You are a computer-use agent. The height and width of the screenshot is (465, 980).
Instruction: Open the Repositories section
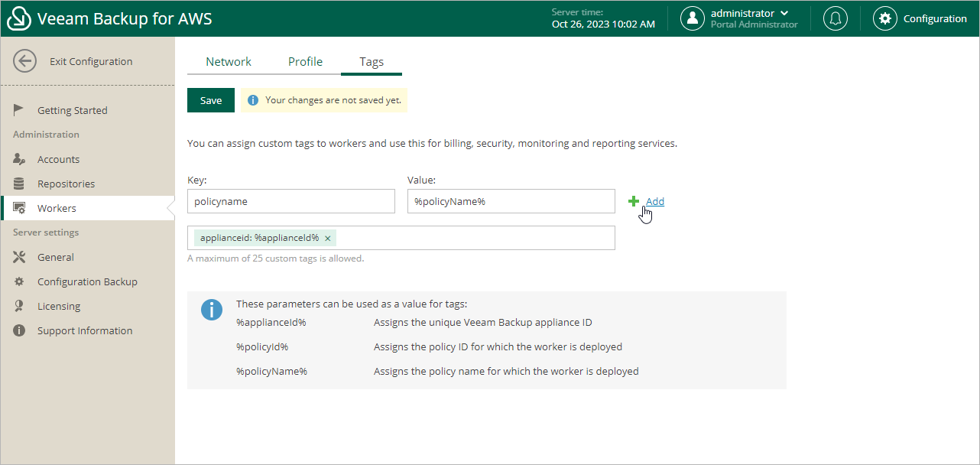[67, 184]
